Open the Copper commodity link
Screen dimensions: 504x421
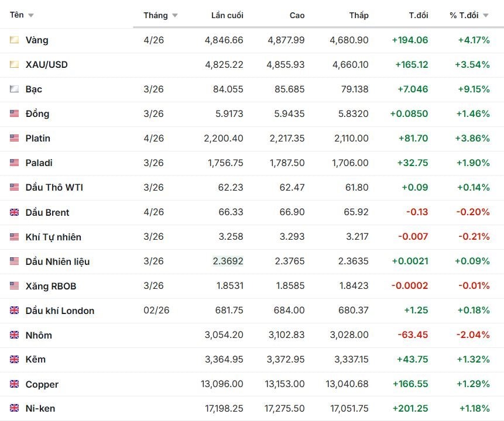(42, 384)
